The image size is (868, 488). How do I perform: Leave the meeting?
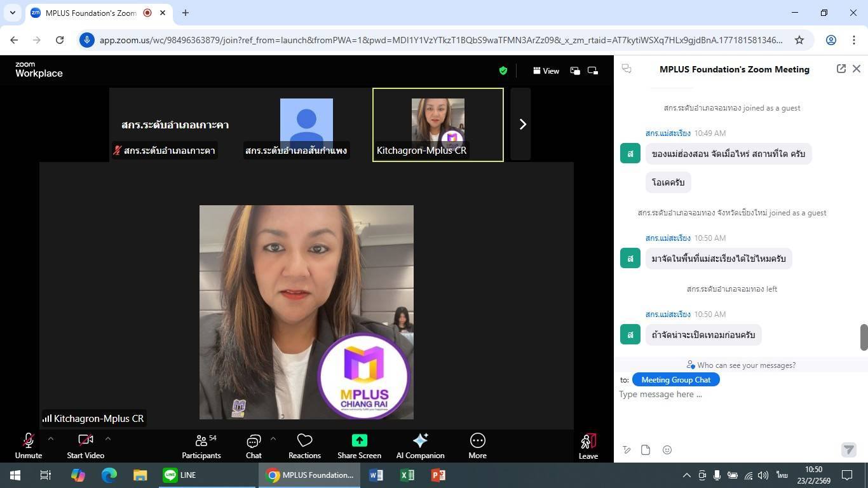pos(588,444)
